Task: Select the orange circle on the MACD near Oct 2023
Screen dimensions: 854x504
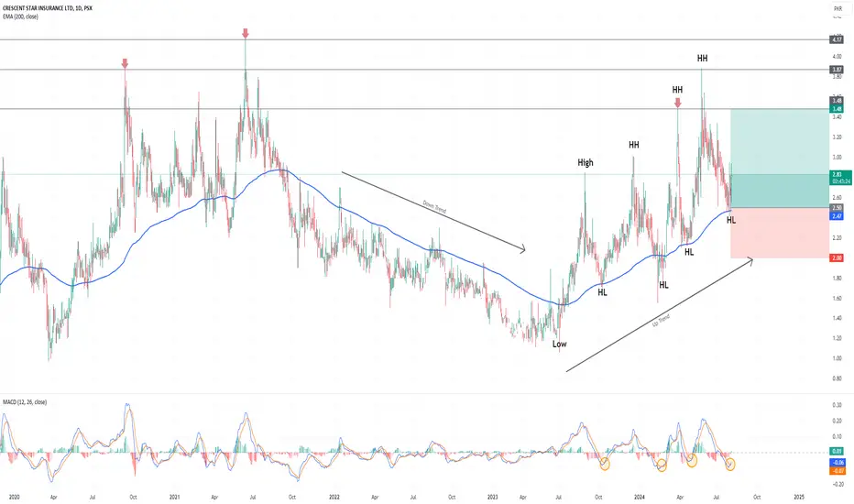Action: pyautogui.click(x=605, y=465)
